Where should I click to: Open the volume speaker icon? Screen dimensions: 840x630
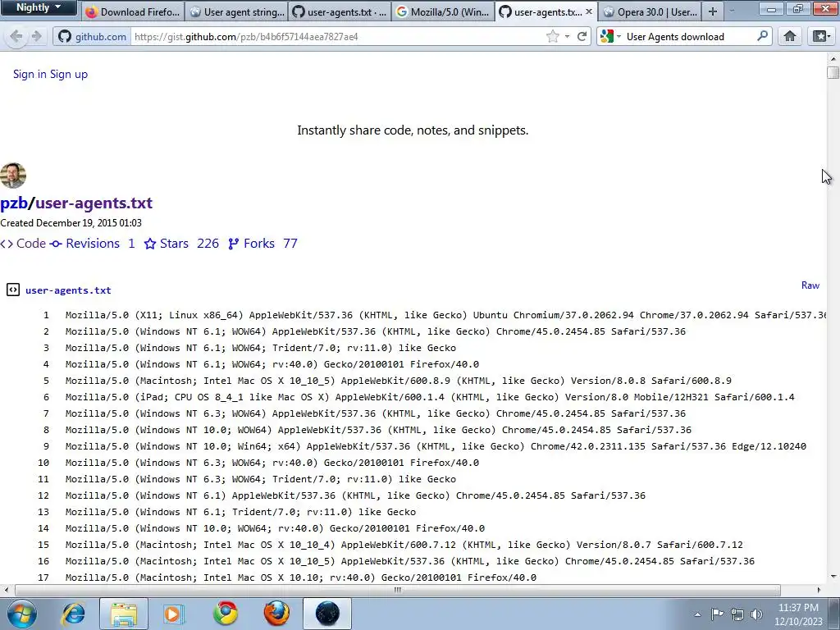756,614
